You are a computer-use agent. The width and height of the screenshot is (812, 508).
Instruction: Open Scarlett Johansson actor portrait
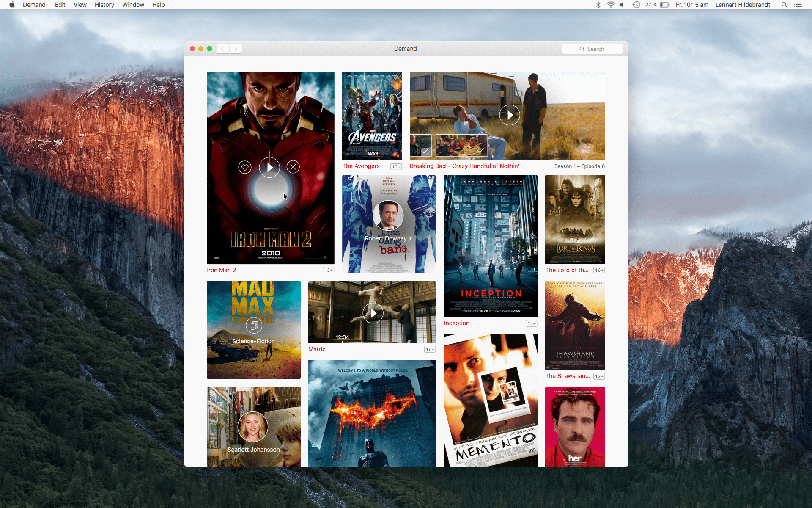click(253, 427)
